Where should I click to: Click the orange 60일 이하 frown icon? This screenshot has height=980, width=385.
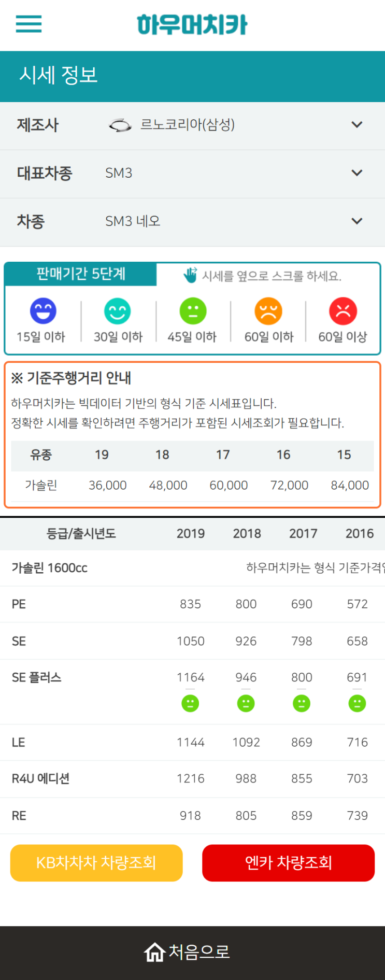pos(268,311)
